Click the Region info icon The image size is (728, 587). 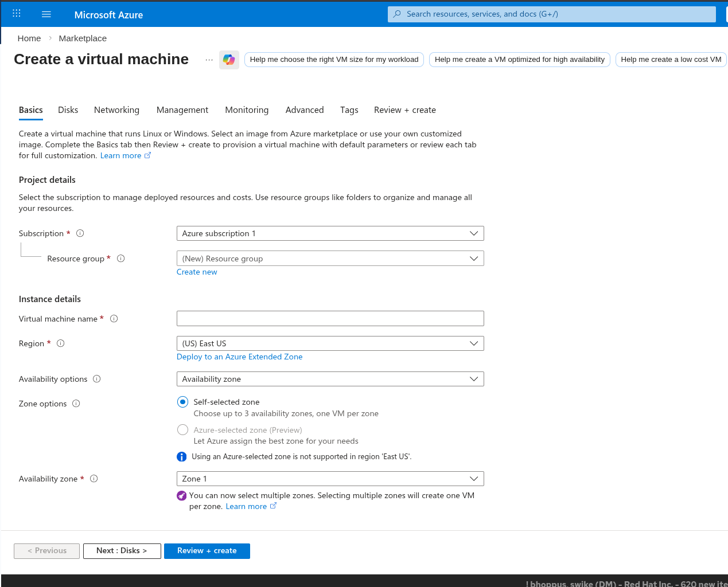[x=61, y=343]
